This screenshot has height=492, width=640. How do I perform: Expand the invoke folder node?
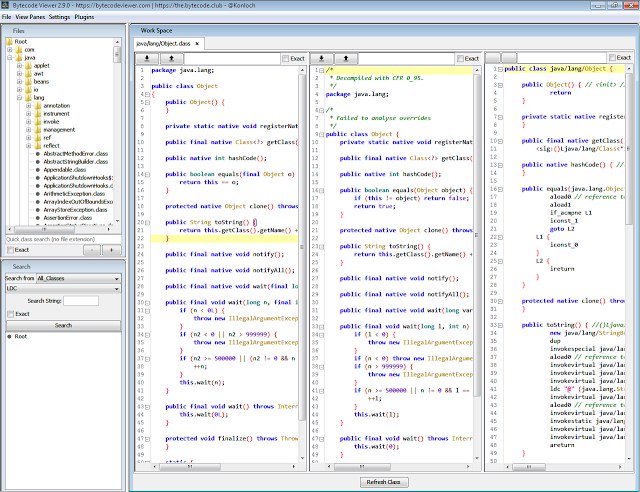tap(29, 122)
